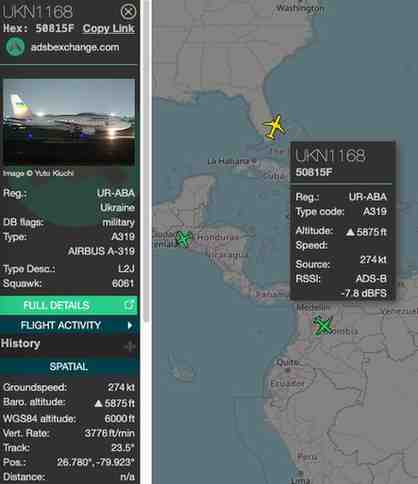Open the aircraft photo thumbnail

[x=69, y=122]
